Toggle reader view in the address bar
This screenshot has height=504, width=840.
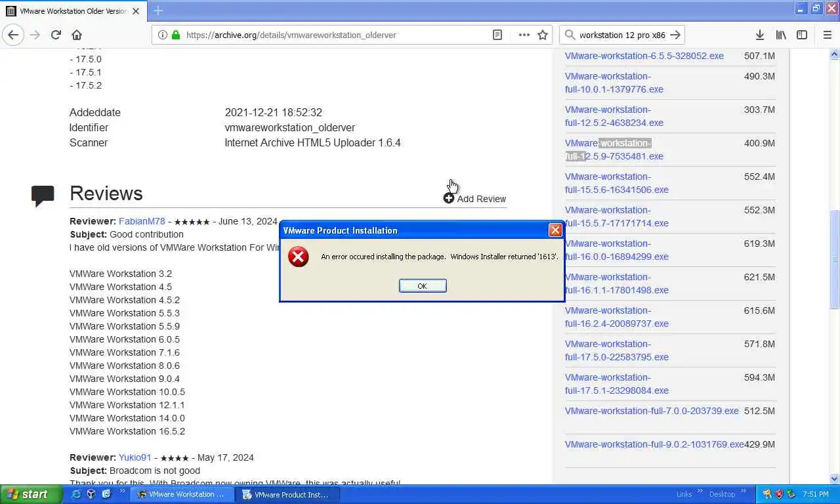pyautogui.click(x=497, y=35)
